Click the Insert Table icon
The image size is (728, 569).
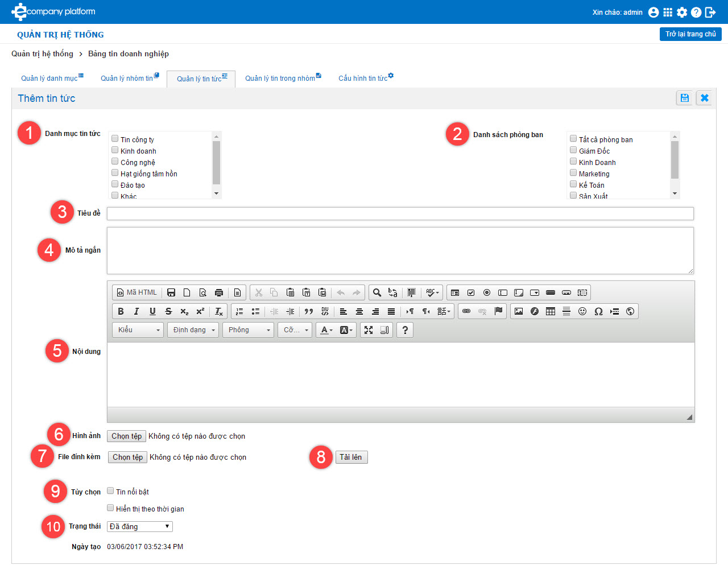pyautogui.click(x=551, y=311)
